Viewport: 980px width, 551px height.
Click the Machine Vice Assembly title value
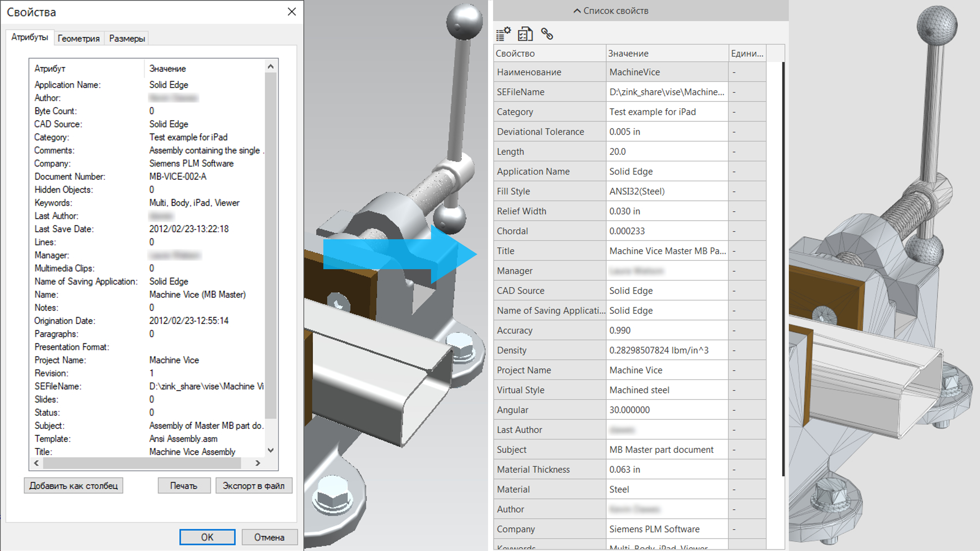pos(192,452)
